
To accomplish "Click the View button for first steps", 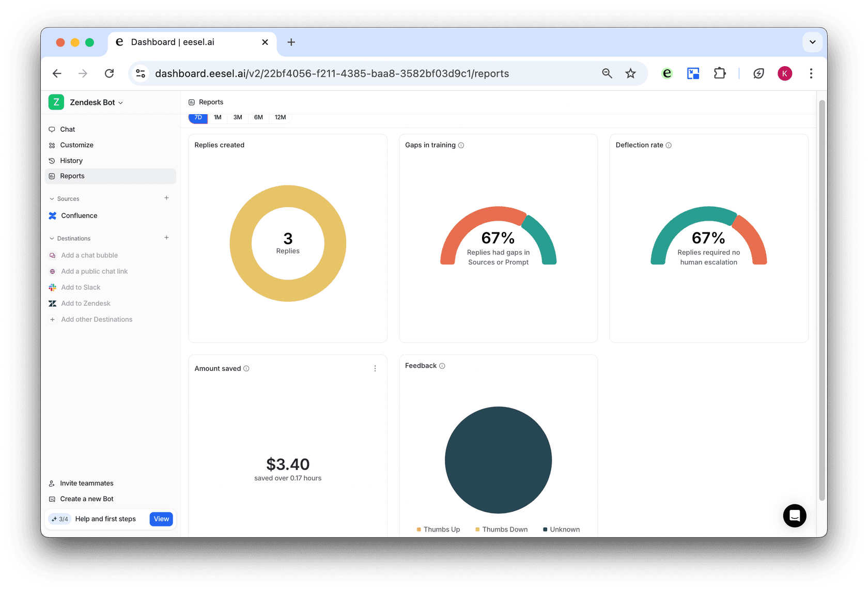I will [x=161, y=519].
